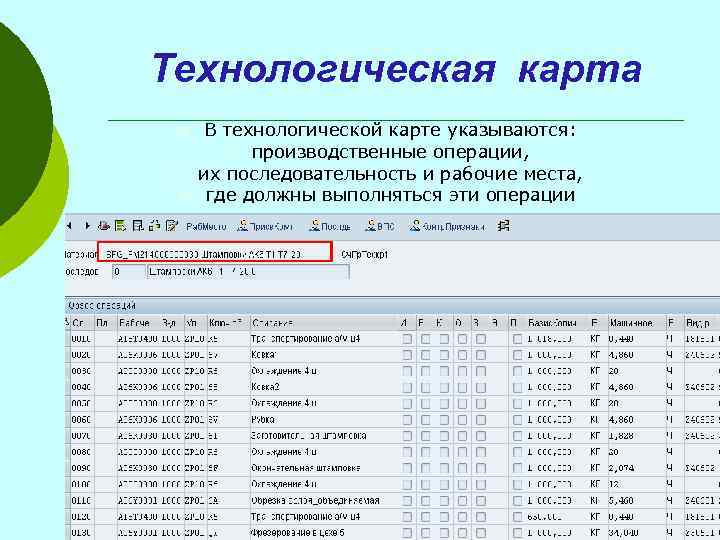The image size is (720, 540).
Task: Check the box beside base quantity in row 0090
Action: [518, 468]
